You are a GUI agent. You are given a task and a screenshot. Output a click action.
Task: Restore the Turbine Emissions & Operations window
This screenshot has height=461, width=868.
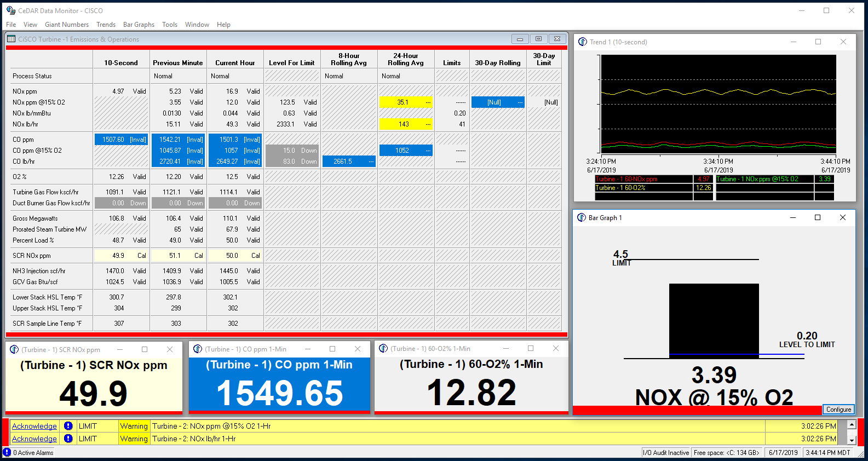click(x=538, y=39)
